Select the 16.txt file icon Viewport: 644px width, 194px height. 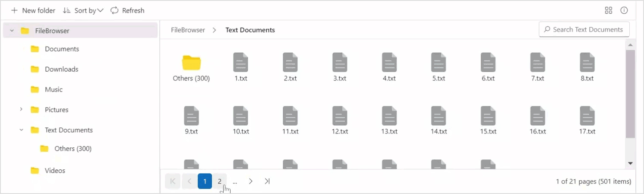(x=537, y=115)
